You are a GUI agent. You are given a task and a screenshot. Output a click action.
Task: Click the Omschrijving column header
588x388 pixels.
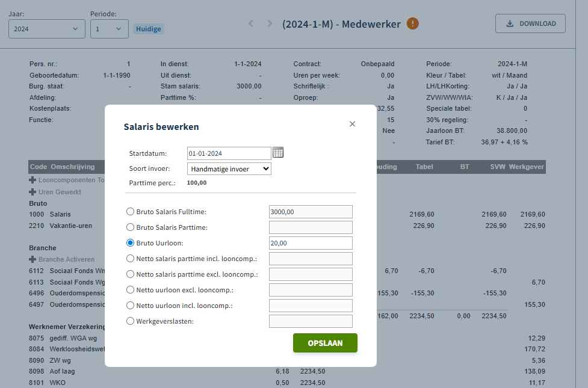(73, 167)
